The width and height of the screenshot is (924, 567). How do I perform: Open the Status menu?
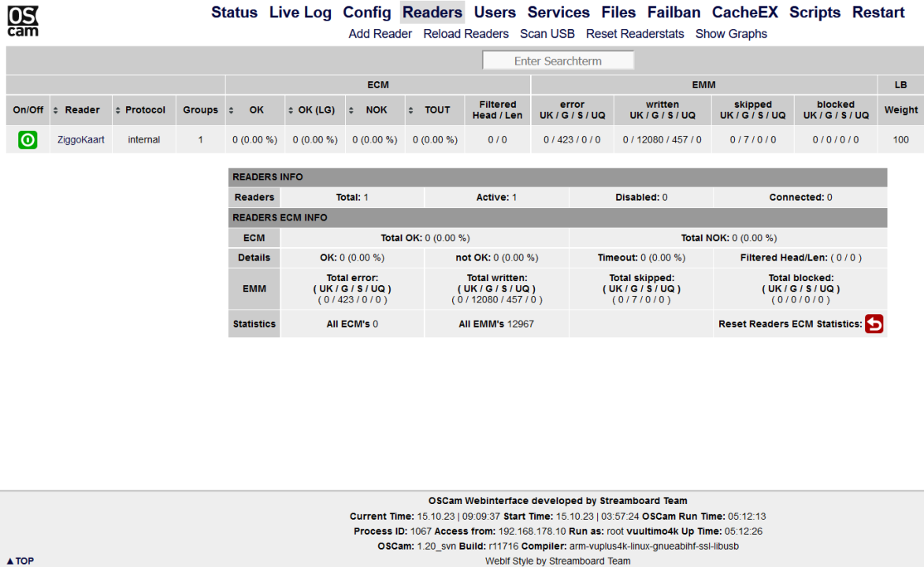point(235,13)
